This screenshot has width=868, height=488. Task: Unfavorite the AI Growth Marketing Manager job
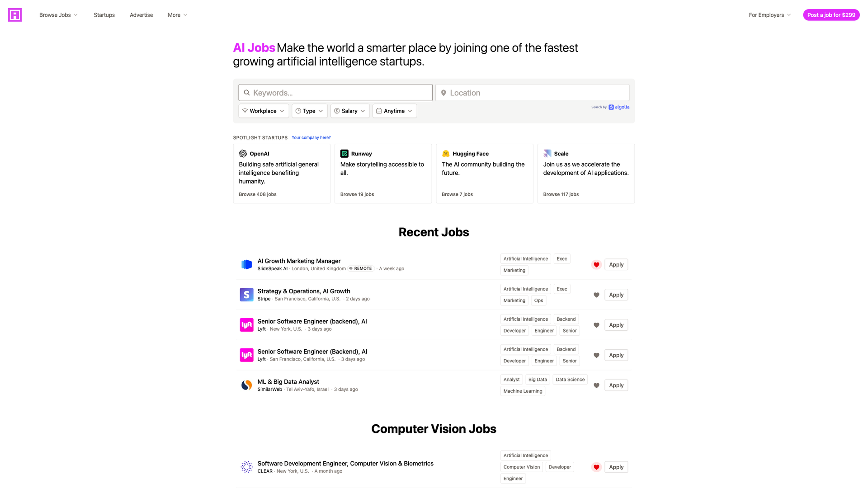pos(596,264)
